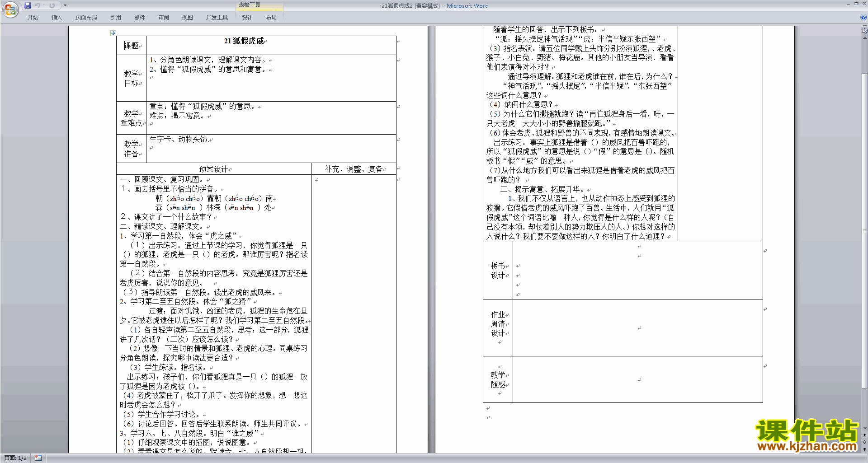Click the title 21 狐假虎威 in the table
This screenshot has height=463, width=868.
(x=244, y=41)
